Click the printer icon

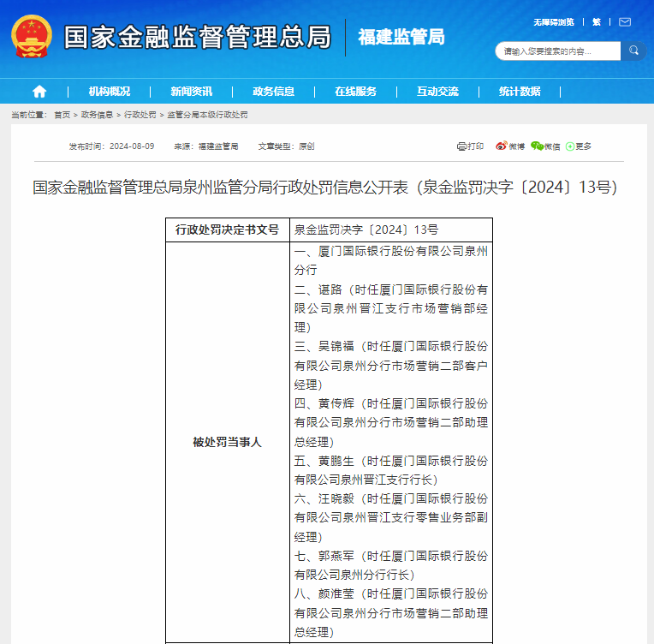461,146
